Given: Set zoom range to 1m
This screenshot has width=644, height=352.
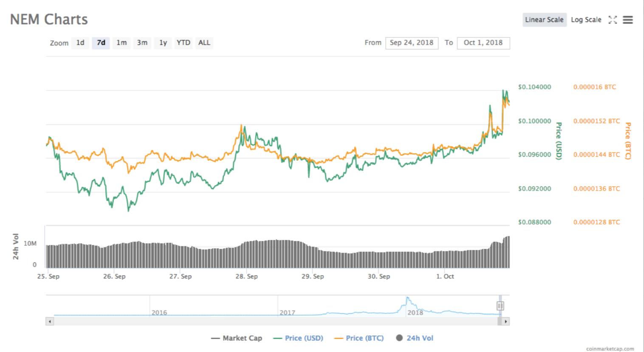Looking at the screenshot, I should point(121,43).
